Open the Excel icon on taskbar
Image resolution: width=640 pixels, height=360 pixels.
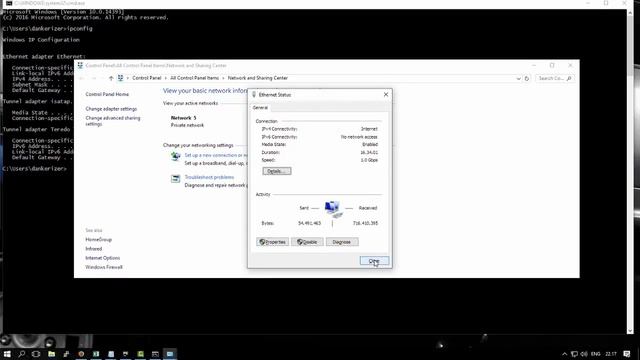tap(96, 353)
